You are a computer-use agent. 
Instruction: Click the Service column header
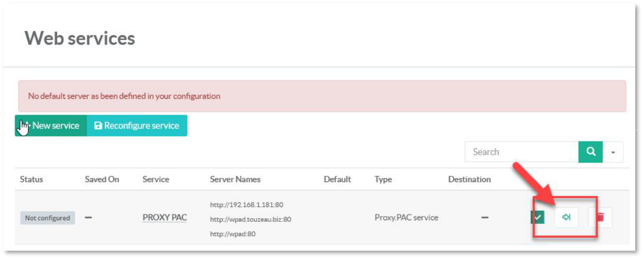pos(156,179)
